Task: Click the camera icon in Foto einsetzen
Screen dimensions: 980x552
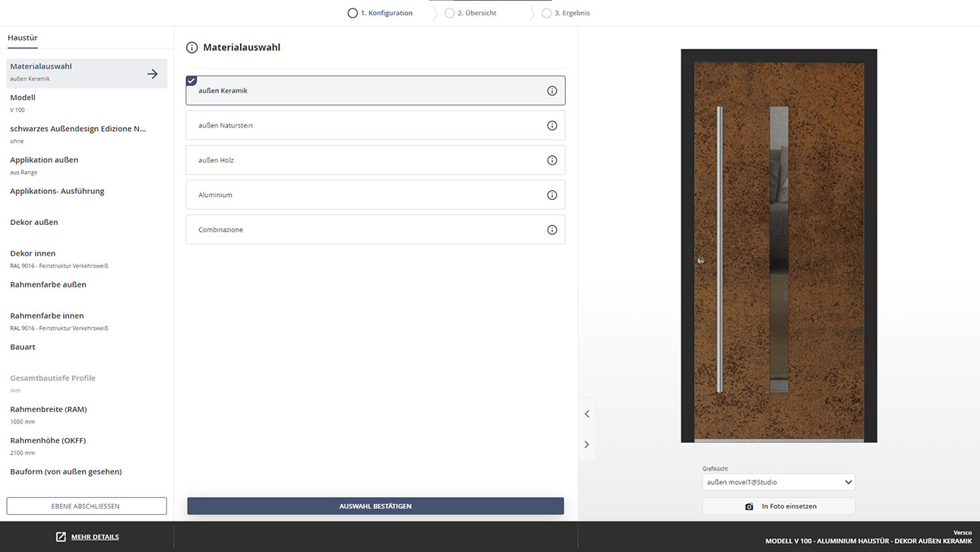Action: tap(749, 506)
